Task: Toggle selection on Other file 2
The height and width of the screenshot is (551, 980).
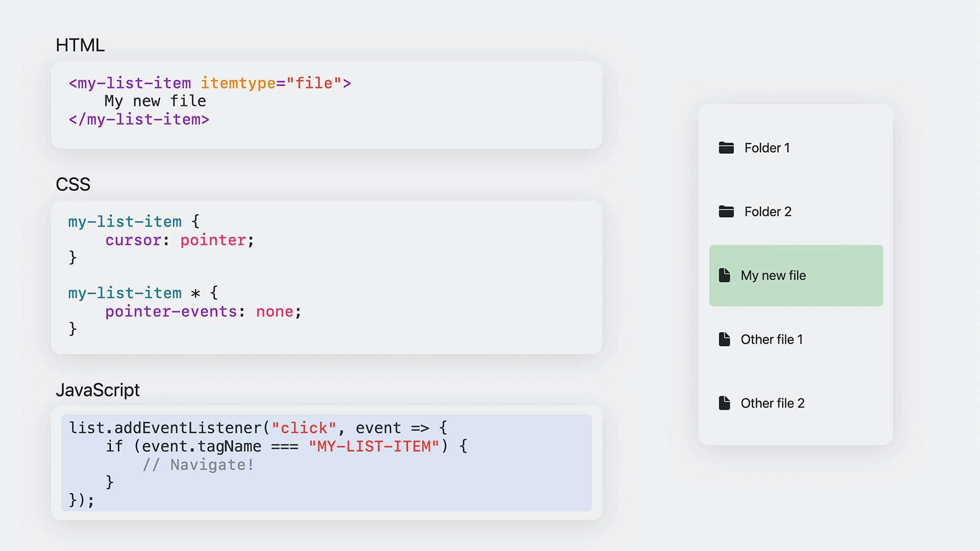Action: pyautogui.click(x=796, y=402)
